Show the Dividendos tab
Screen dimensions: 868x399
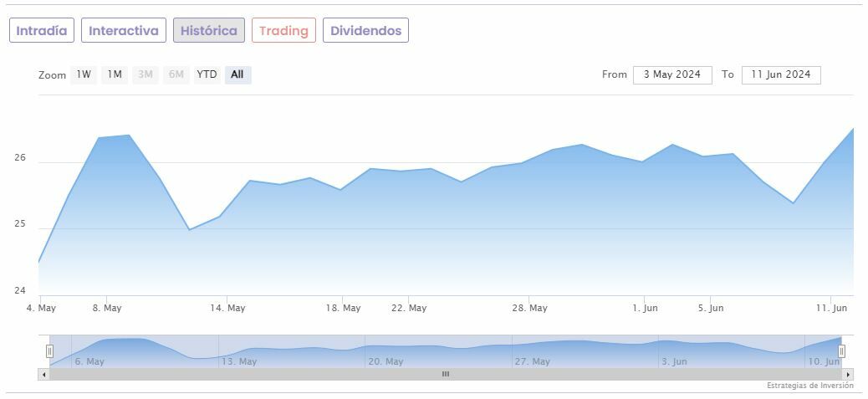(x=365, y=31)
